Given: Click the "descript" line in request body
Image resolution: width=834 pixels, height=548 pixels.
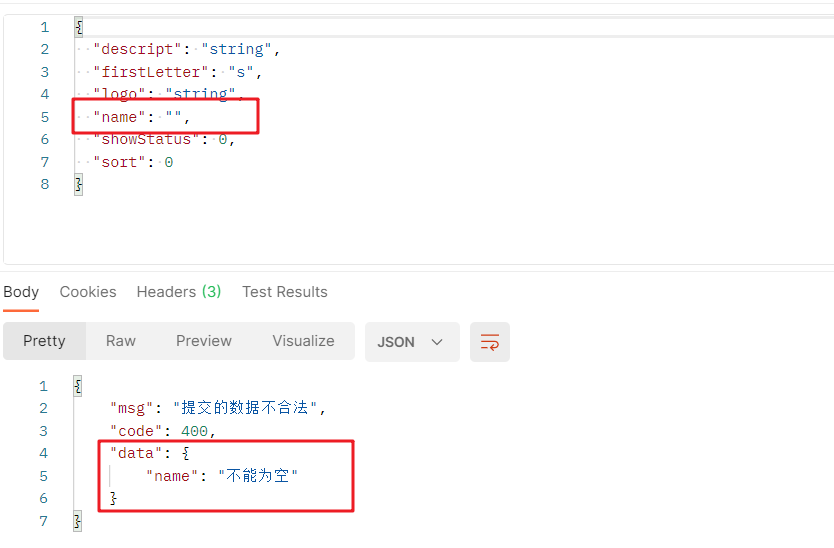Looking at the screenshot, I should (x=186, y=49).
